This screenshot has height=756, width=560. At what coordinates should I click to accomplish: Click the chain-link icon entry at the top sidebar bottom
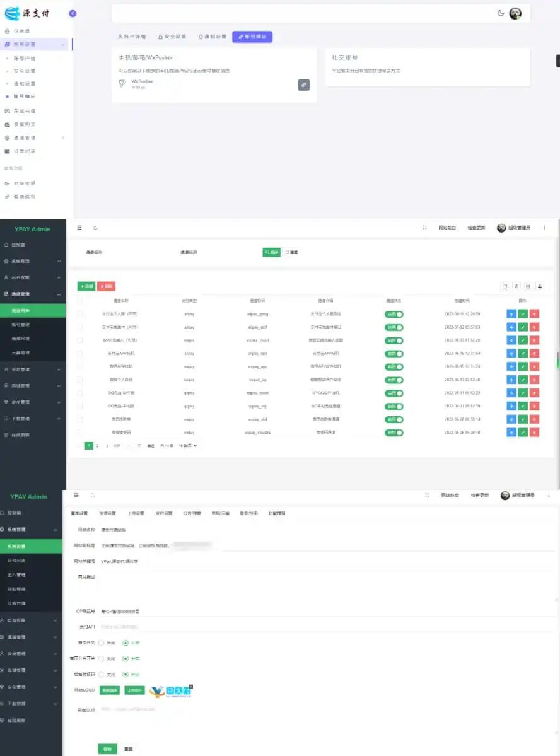20,197
